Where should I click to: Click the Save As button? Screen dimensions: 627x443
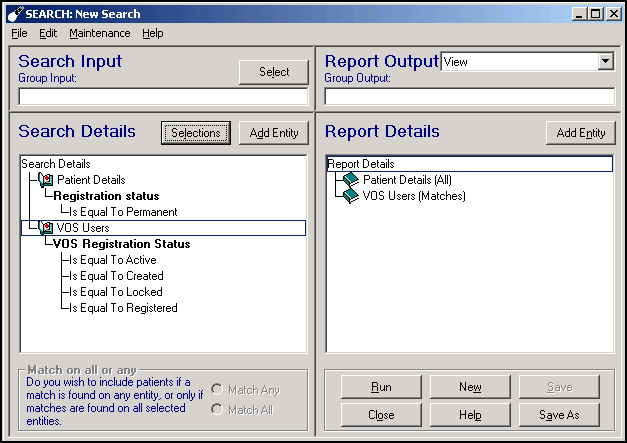559,414
